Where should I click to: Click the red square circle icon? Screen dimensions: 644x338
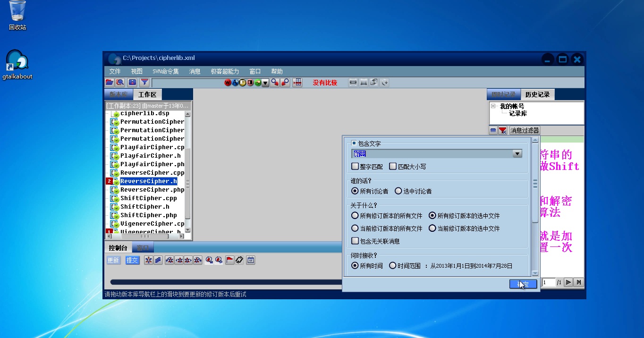tap(251, 83)
